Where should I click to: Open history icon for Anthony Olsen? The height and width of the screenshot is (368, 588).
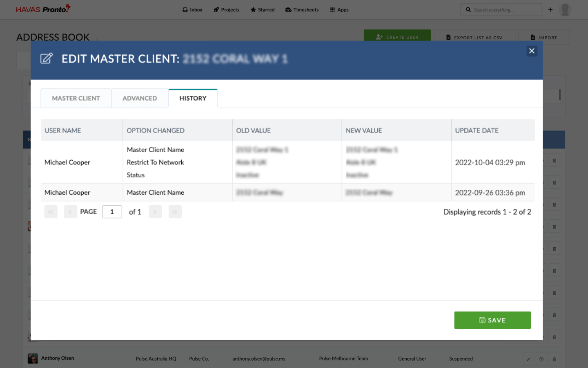(541, 359)
